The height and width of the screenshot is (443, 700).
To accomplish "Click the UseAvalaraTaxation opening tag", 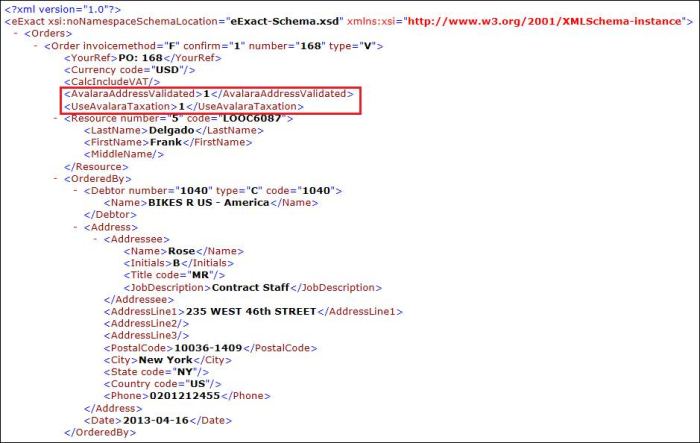I will [x=121, y=106].
